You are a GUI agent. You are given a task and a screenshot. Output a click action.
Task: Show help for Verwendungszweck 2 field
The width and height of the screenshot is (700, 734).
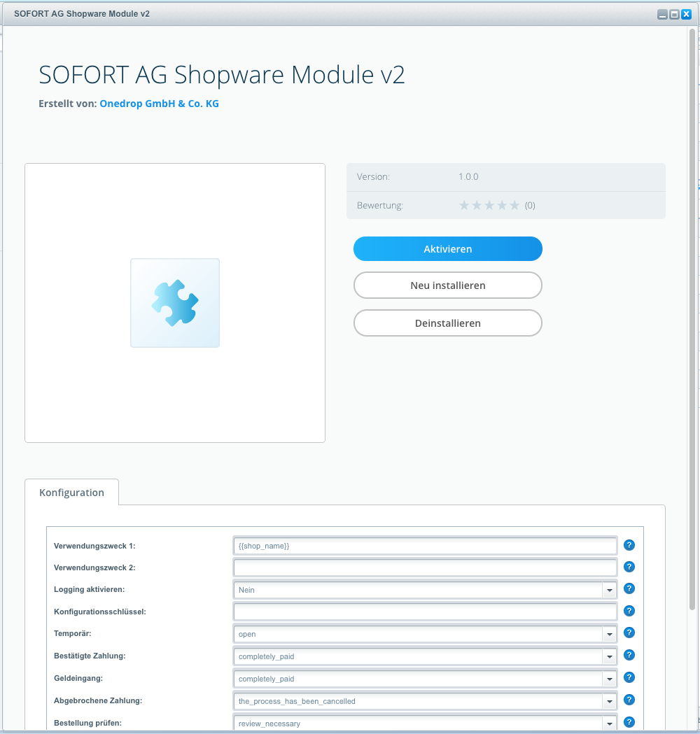(x=629, y=567)
